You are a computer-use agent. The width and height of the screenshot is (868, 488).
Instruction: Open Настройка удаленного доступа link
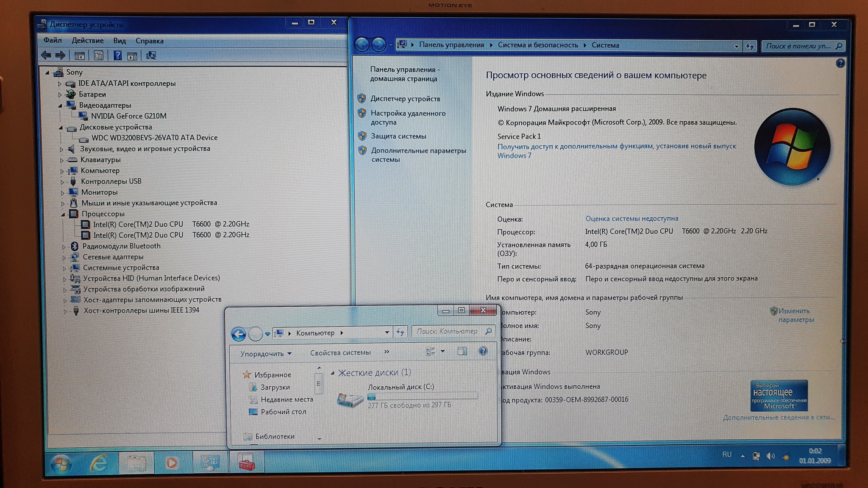408,118
